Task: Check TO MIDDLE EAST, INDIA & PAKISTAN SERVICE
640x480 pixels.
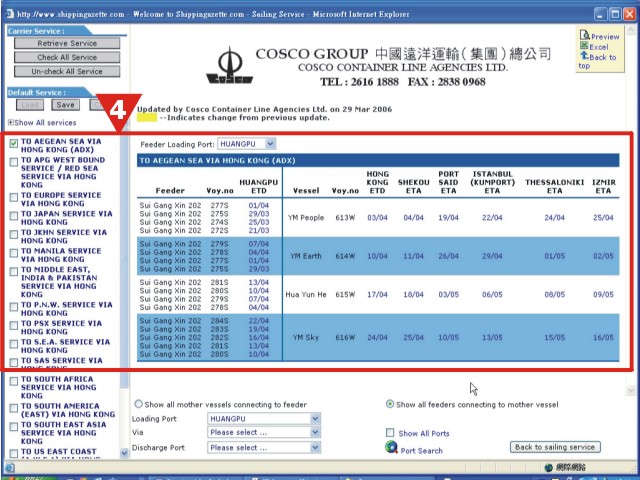Action: 14,271
